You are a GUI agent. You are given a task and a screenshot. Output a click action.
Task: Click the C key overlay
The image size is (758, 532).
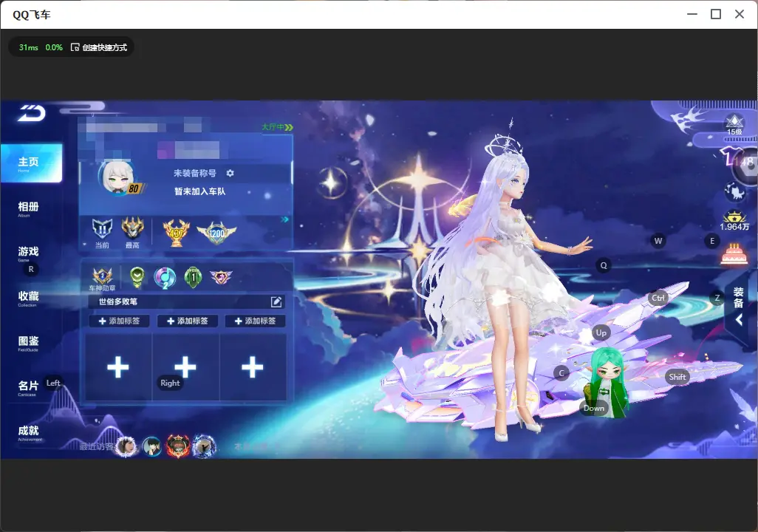pyautogui.click(x=561, y=373)
